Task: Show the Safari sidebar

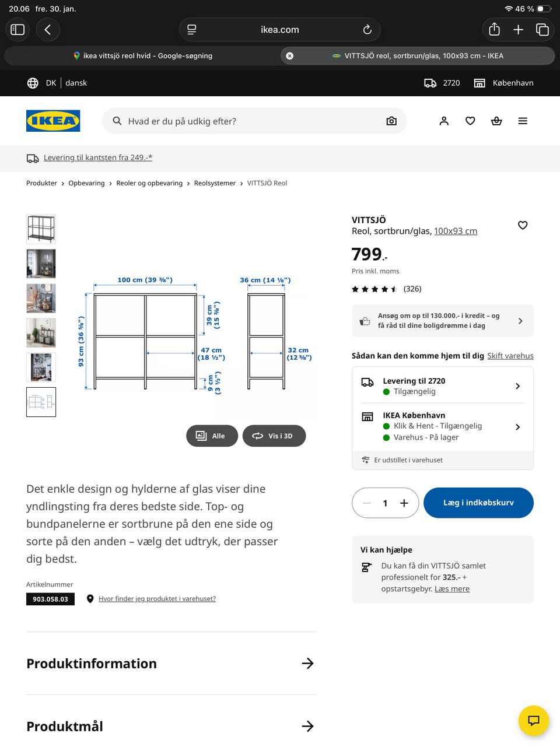Action: click(17, 30)
